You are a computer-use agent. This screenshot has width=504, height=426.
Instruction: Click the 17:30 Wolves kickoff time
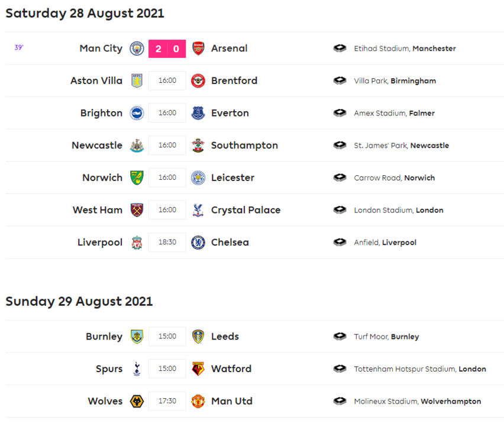[167, 401]
